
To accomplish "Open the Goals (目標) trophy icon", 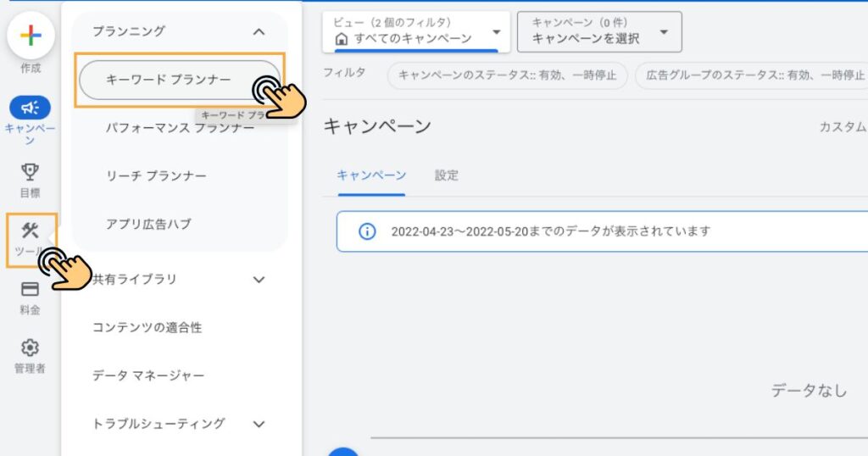I will point(30,172).
